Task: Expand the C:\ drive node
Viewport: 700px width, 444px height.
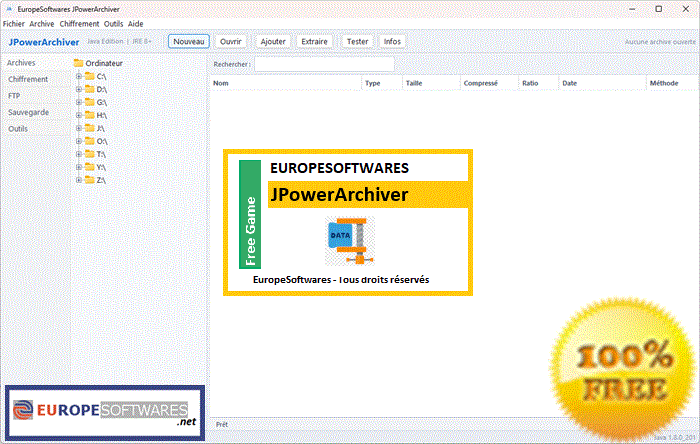Action: point(79,76)
